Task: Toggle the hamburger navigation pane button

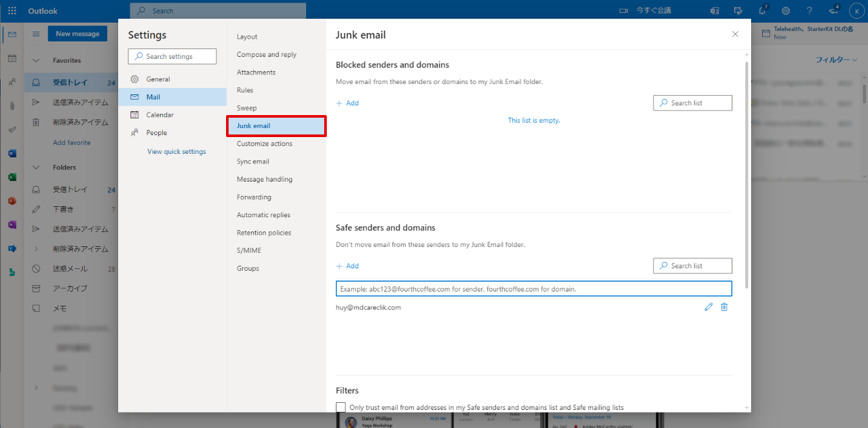Action: point(36,34)
